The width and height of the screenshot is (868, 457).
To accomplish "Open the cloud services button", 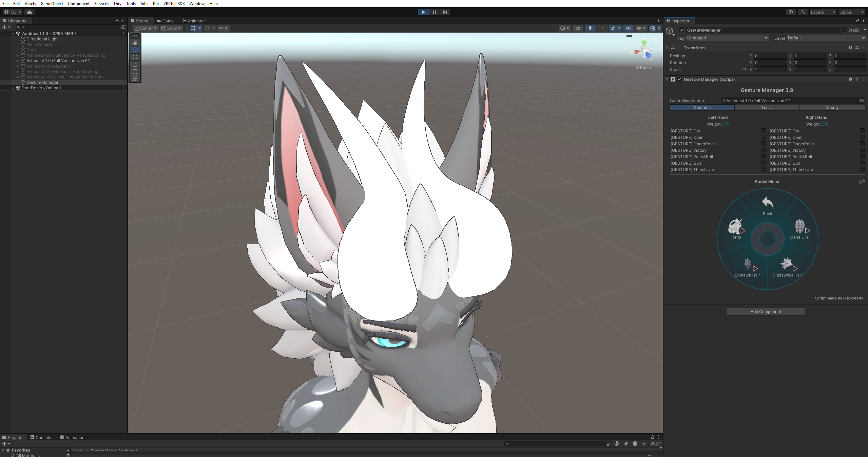I will tap(30, 12).
